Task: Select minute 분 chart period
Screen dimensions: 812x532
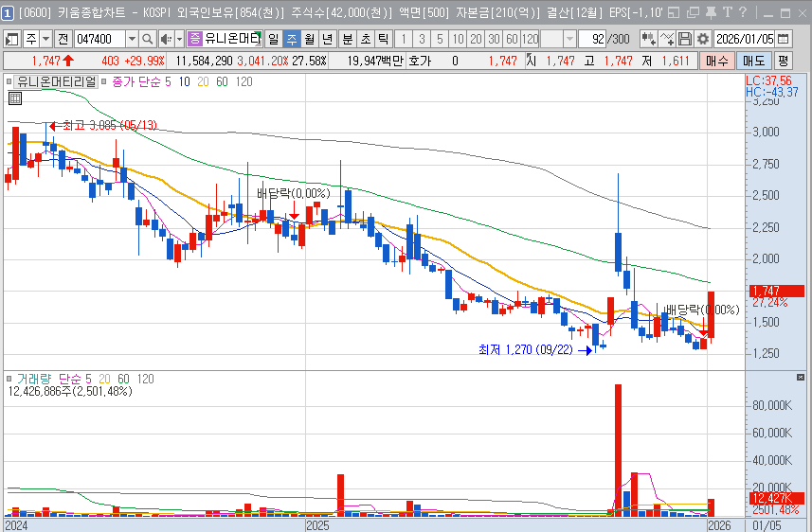Action: [348, 39]
